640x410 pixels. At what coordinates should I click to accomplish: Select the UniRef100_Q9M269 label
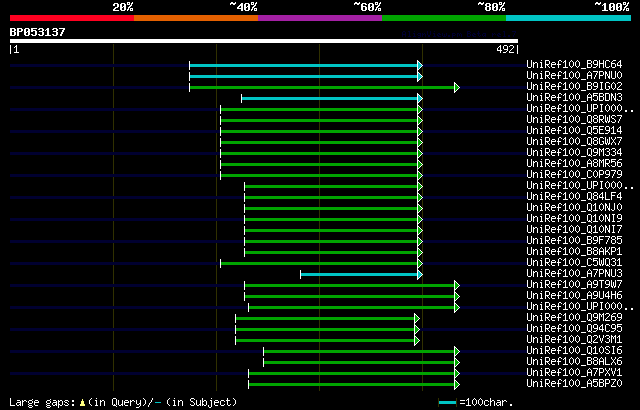[574, 318]
